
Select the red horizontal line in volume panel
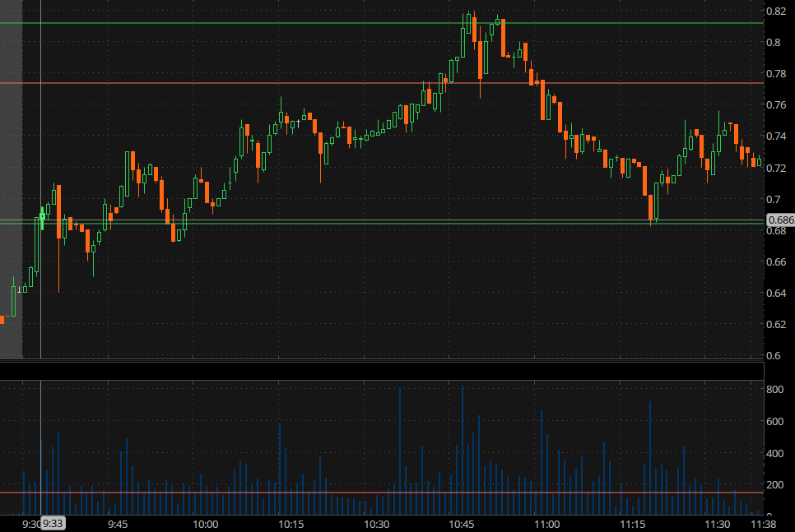tap(382, 493)
